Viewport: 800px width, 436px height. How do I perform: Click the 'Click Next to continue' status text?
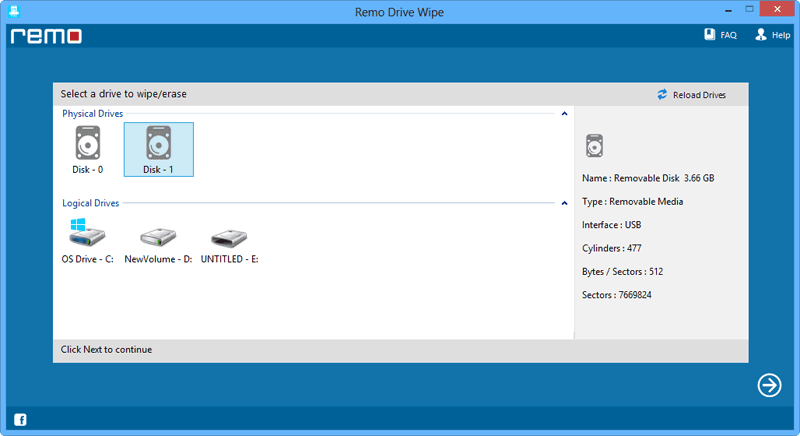106,349
